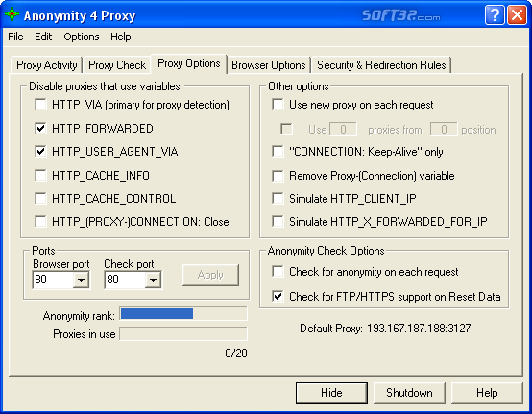Viewport: 532px width, 414px height.
Task: Check HTTP_(PROXY-)CONNECTION: Close option
Action: click(40, 221)
